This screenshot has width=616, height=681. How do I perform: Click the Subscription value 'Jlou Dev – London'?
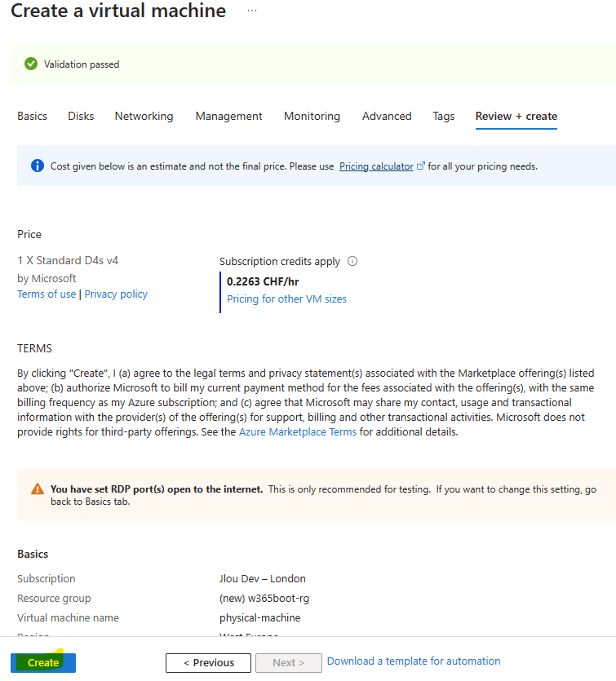click(x=263, y=578)
